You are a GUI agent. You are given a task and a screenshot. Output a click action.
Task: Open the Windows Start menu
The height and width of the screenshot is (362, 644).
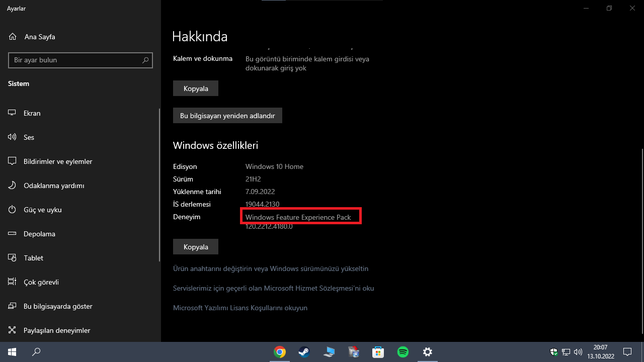point(12,352)
